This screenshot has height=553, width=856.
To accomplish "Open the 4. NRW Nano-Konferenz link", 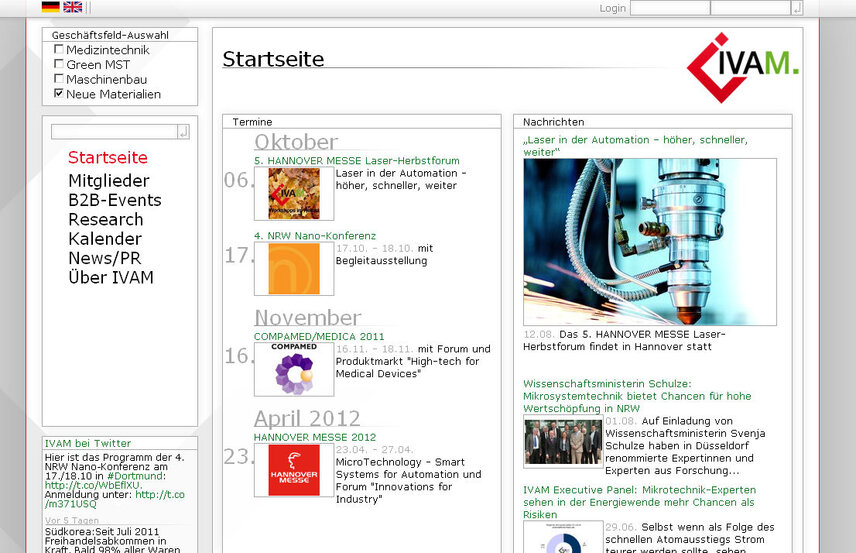I will [x=314, y=236].
